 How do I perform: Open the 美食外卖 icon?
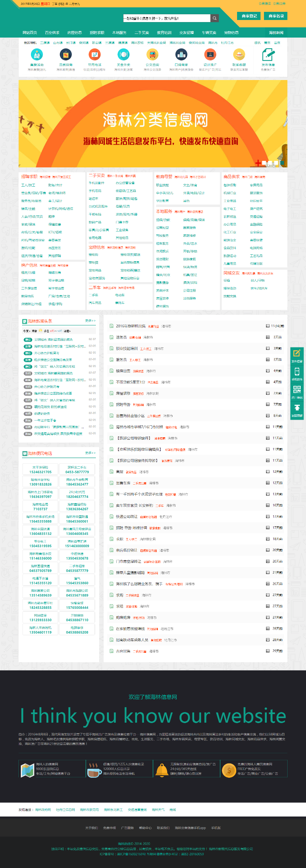(124, 54)
